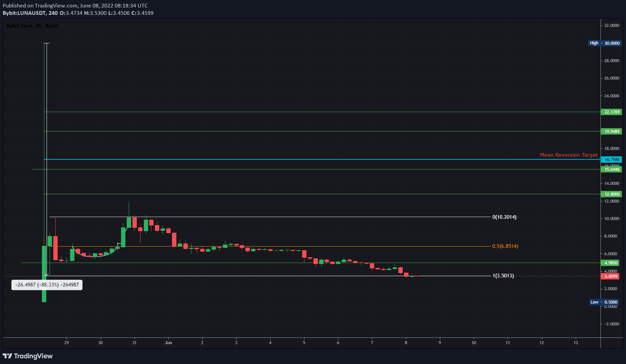Click the 12.8000 green level label
The width and height of the screenshot is (626, 364).
pyautogui.click(x=611, y=194)
